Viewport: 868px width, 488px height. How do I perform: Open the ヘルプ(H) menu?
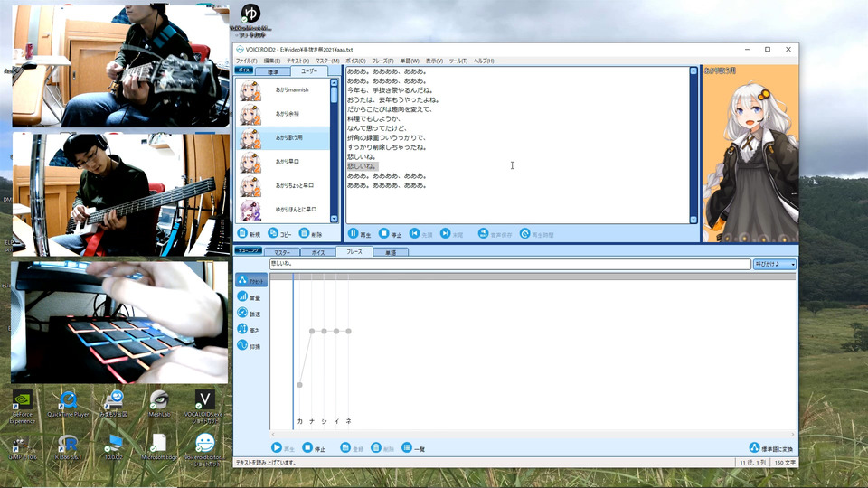484,61
